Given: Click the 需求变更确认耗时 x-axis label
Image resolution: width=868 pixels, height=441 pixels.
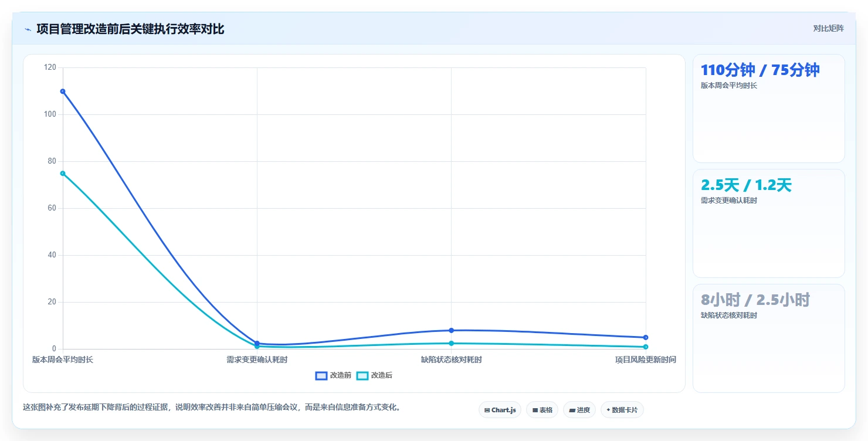Looking at the screenshot, I should pos(257,359).
